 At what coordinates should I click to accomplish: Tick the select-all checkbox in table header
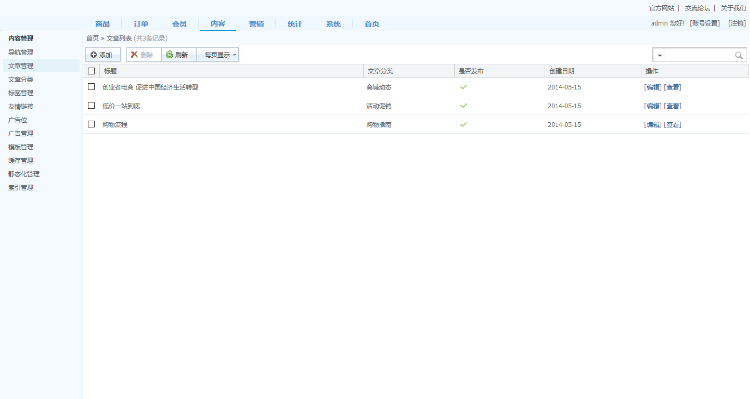click(91, 71)
